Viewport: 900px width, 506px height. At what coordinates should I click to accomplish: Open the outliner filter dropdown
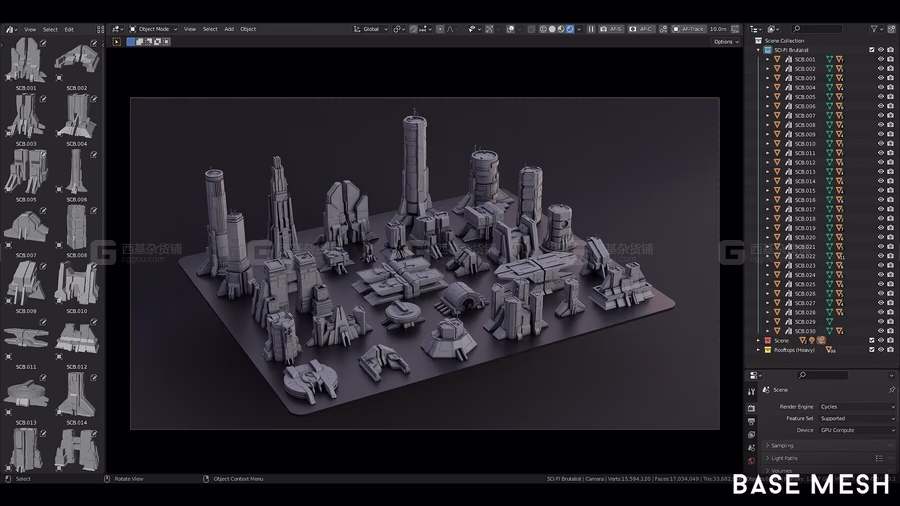click(x=876, y=29)
